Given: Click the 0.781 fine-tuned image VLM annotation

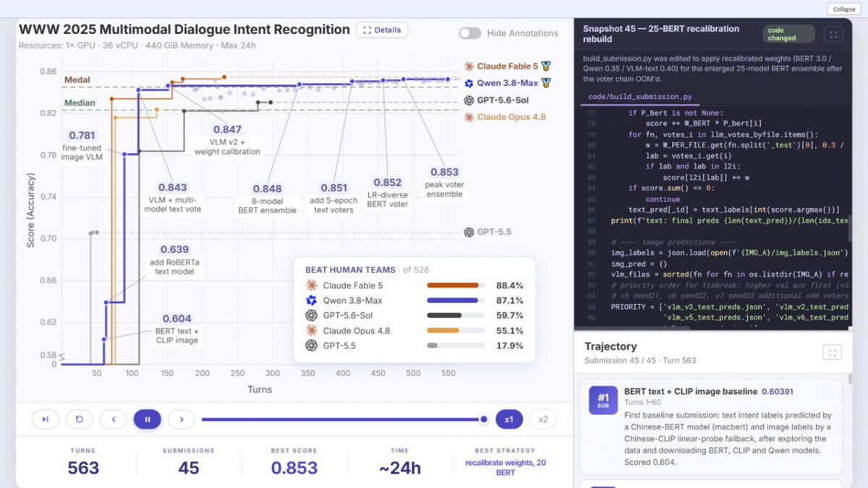Looking at the screenshot, I should pos(82,145).
